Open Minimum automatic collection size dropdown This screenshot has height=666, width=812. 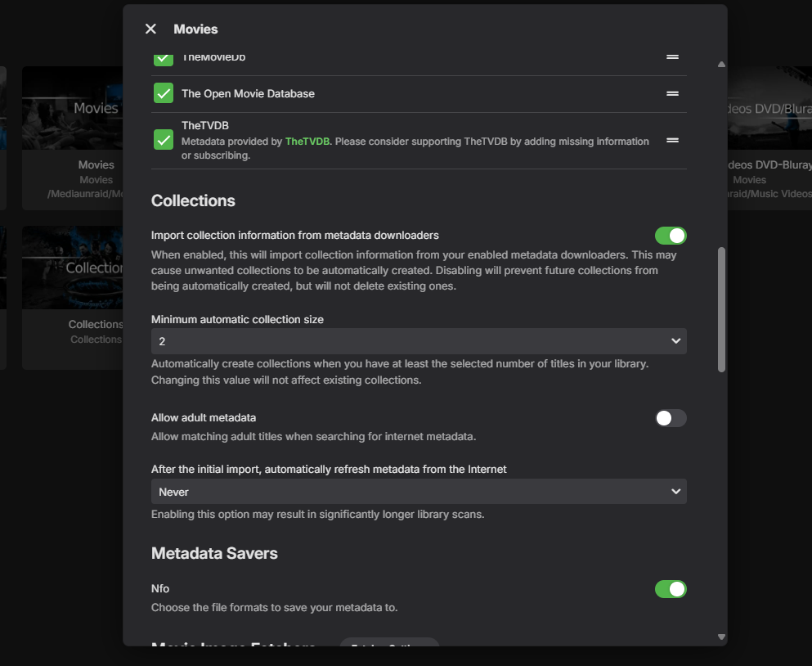418,340
